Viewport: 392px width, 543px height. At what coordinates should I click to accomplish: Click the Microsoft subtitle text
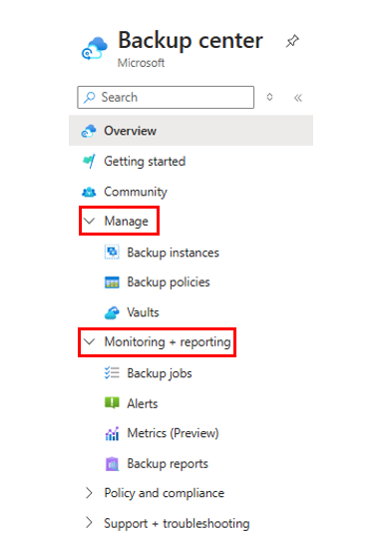tap(141, 63)
